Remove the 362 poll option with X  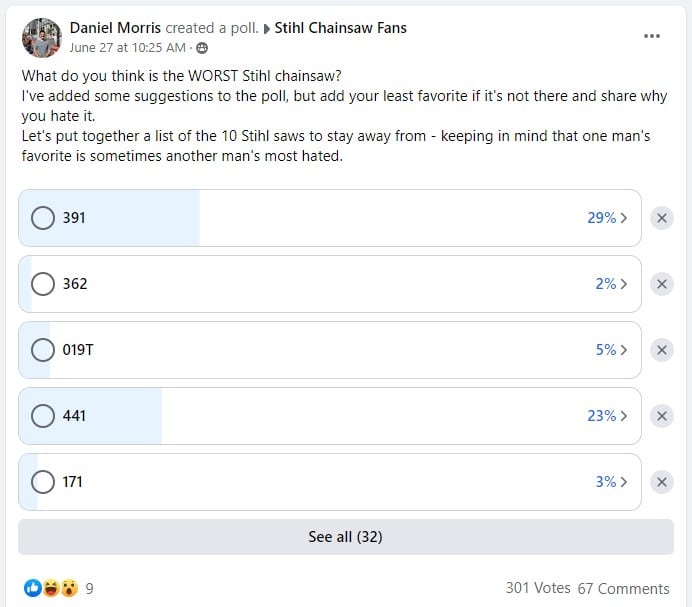point(662,284)
